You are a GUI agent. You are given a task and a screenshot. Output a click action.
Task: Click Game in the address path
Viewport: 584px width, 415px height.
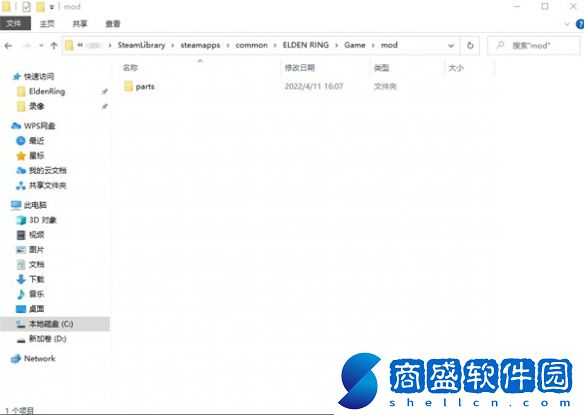pyautogui.click(x=355, y=45)
